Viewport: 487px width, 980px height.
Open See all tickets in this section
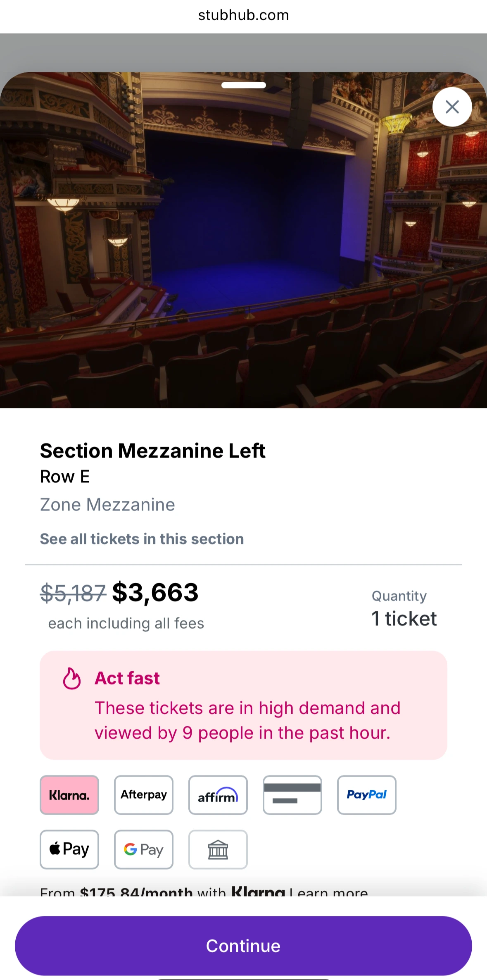coord(142,539)
